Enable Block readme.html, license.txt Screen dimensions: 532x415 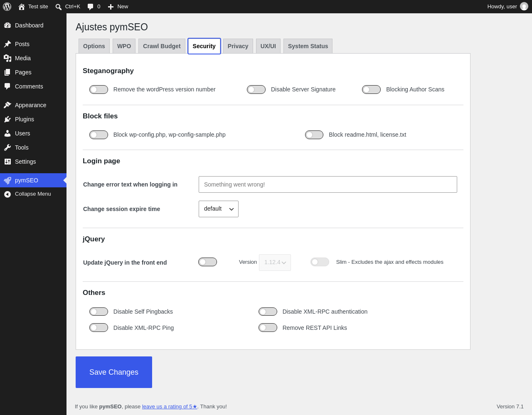click(314, 135)
